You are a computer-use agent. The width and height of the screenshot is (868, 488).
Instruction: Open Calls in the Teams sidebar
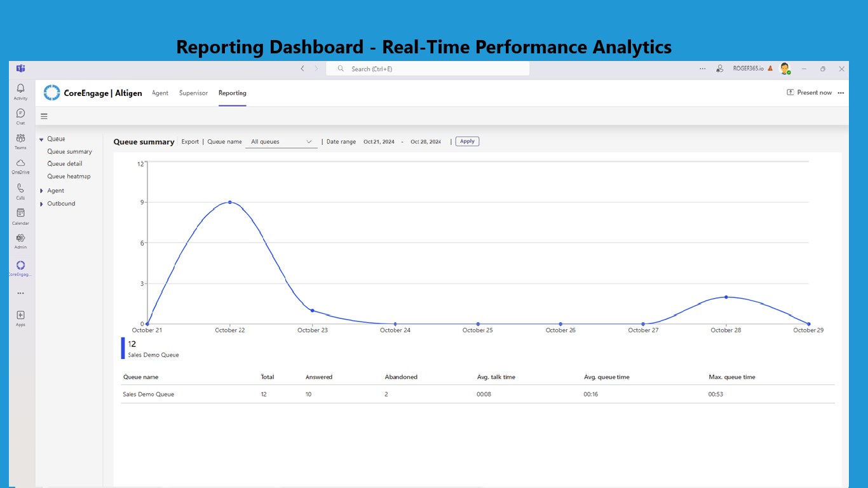20,191
